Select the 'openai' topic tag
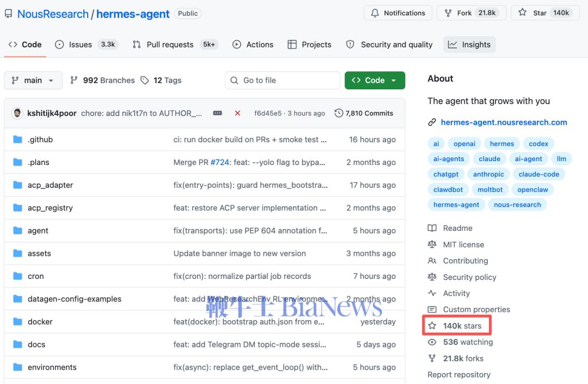Screen dimensions: 588x384 pos(464,144)
